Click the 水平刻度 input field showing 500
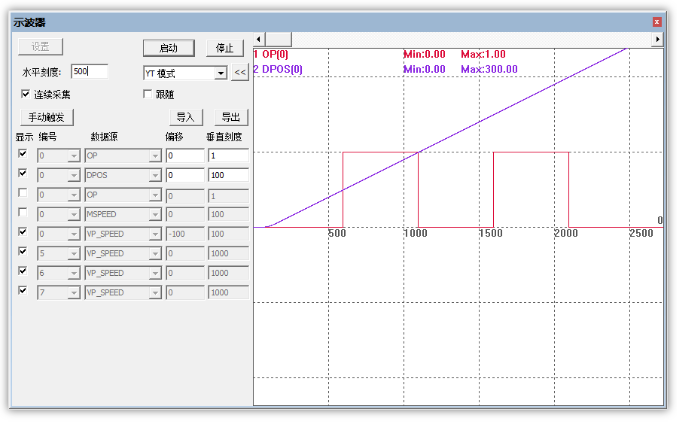 [x=90, y=71]
